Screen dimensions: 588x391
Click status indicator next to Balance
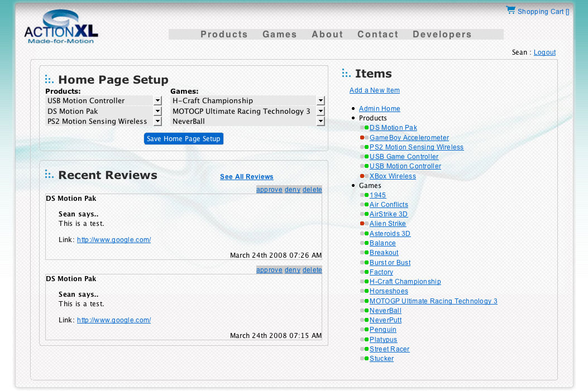pyautogui.click(x=365, y=243)
